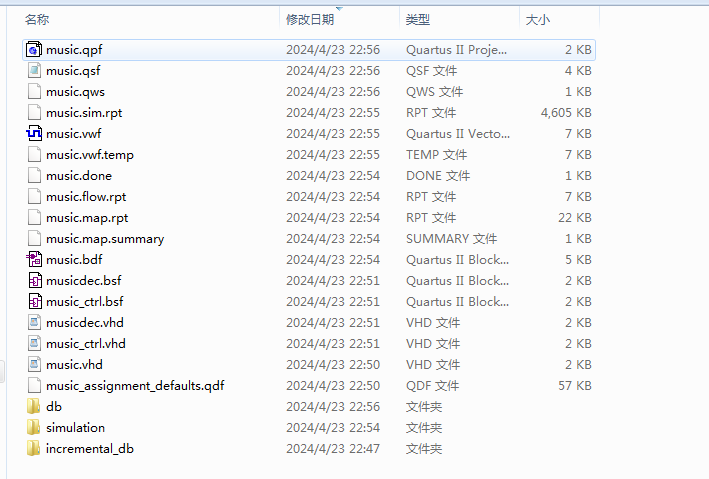This screenshot has height=479, width=709.
Task: Select the music.vwf waveform file icon
Action: pos(34,133)
